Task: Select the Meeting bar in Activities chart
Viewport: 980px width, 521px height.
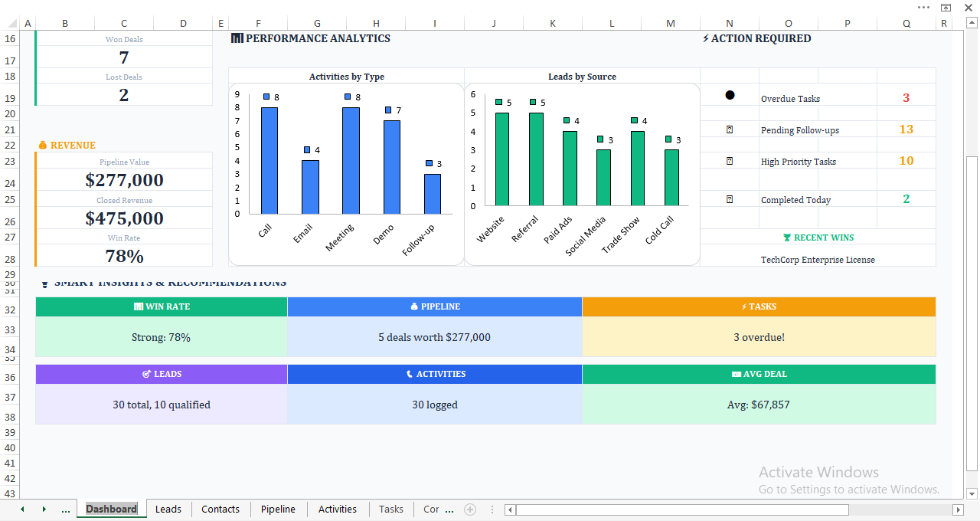Action: click(351, 161)
